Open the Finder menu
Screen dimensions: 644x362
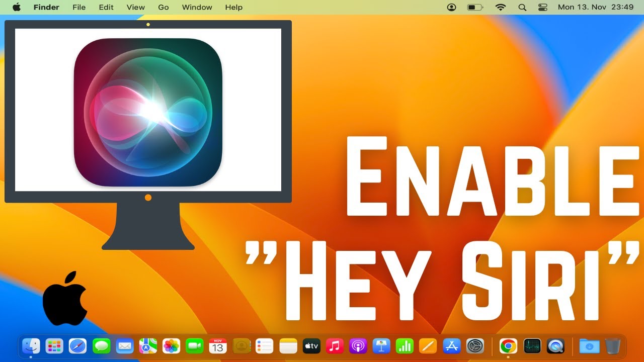click(46, 7)
